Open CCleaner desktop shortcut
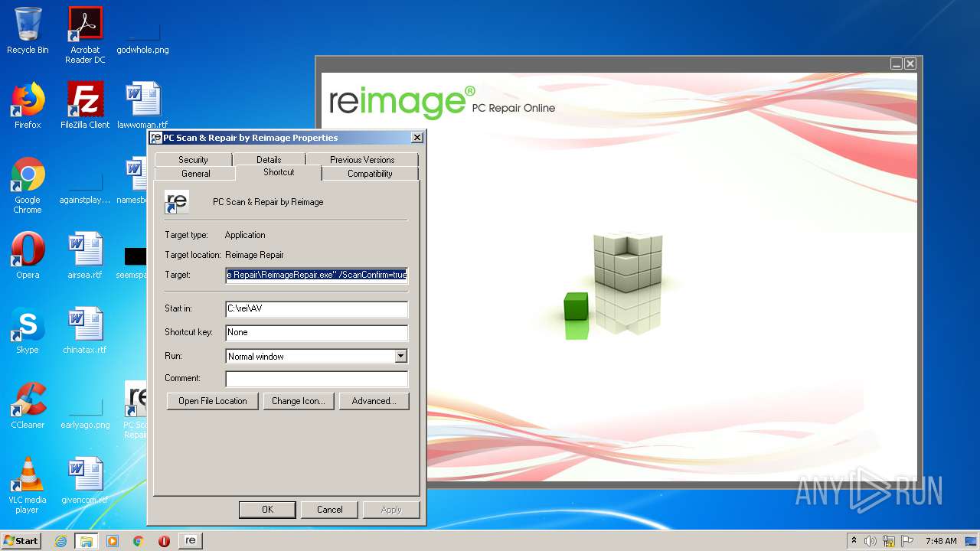Viewport: 980px width, 551px height. click(28, 406)
